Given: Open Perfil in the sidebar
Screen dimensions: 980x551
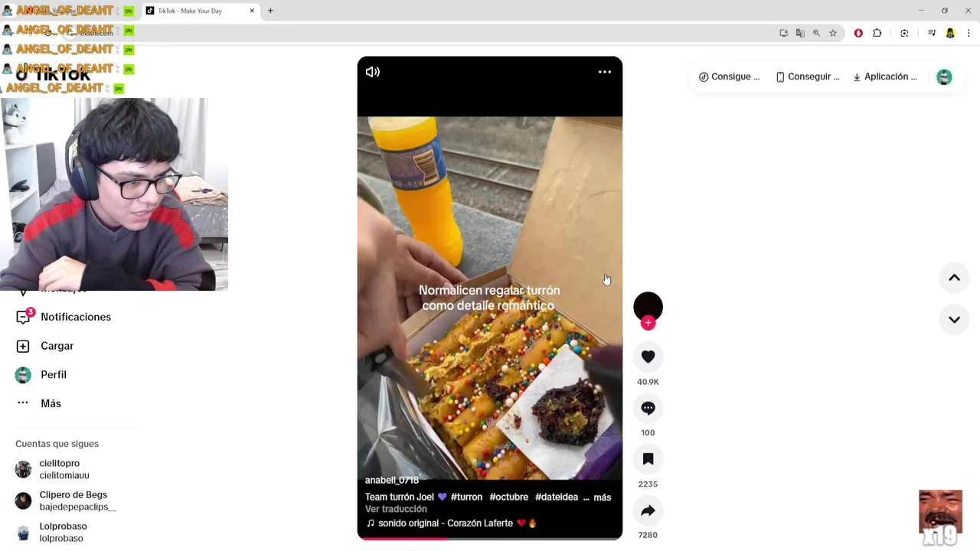Looking at the screenshot, I should 54,375.
